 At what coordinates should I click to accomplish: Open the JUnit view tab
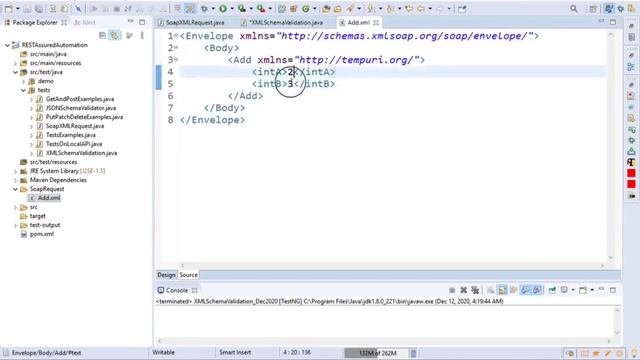click(x=84, y=22)
